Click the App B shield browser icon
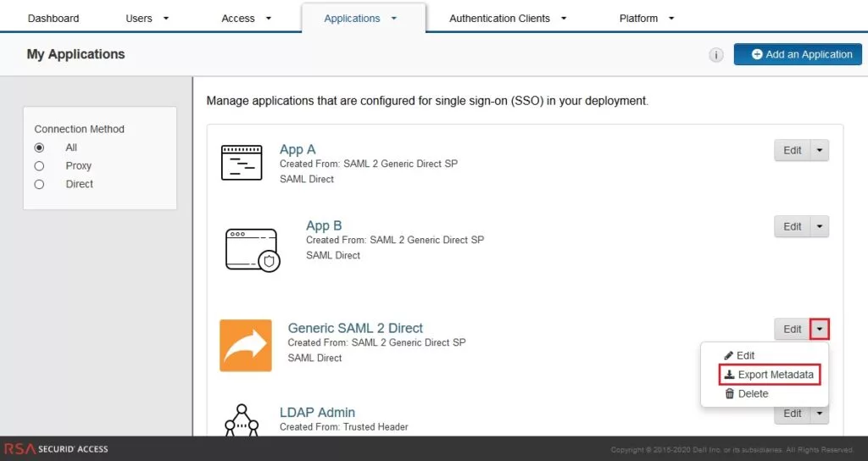 (x=253, y=250)
